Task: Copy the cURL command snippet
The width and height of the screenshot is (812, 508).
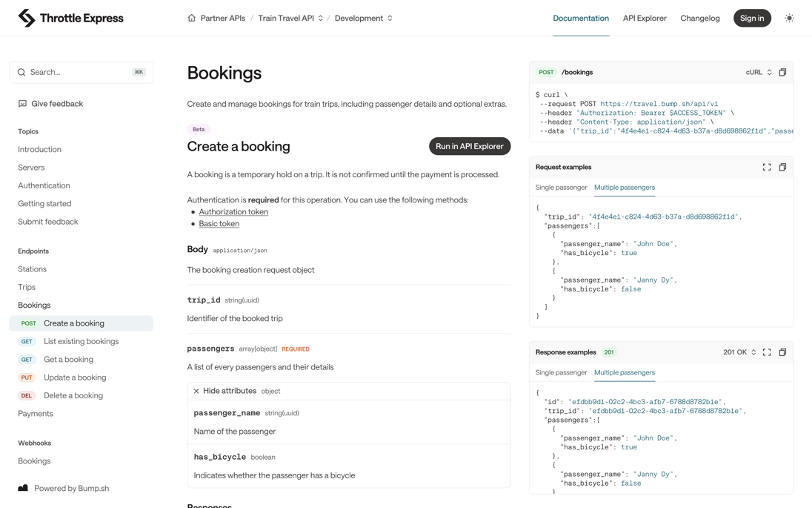Action: [x=783, y=72]
